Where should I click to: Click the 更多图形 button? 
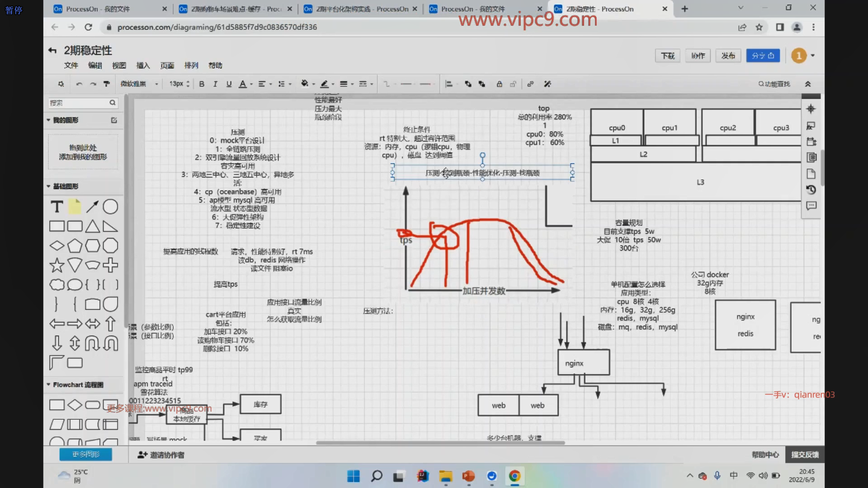85,454
